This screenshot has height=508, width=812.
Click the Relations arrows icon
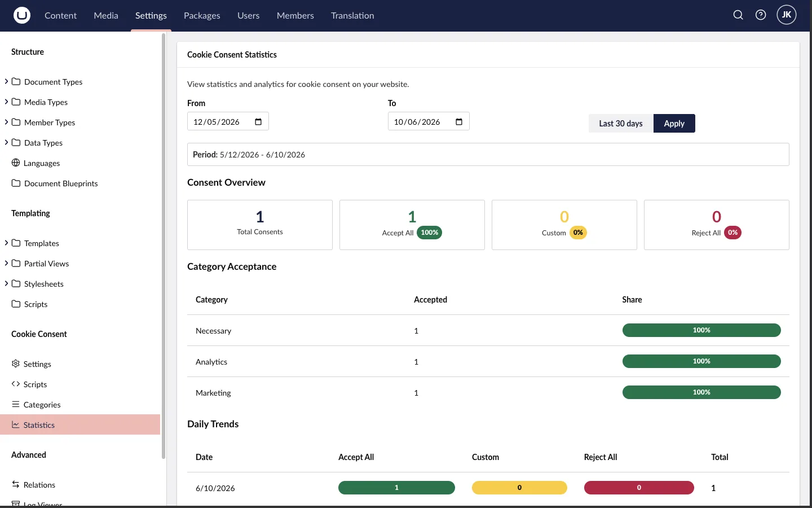tap(16, 485)
